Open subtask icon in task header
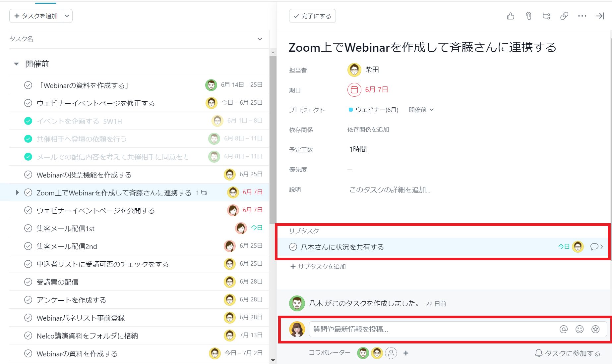The width and height of the screenshot is (612, 364). (546, 16)
